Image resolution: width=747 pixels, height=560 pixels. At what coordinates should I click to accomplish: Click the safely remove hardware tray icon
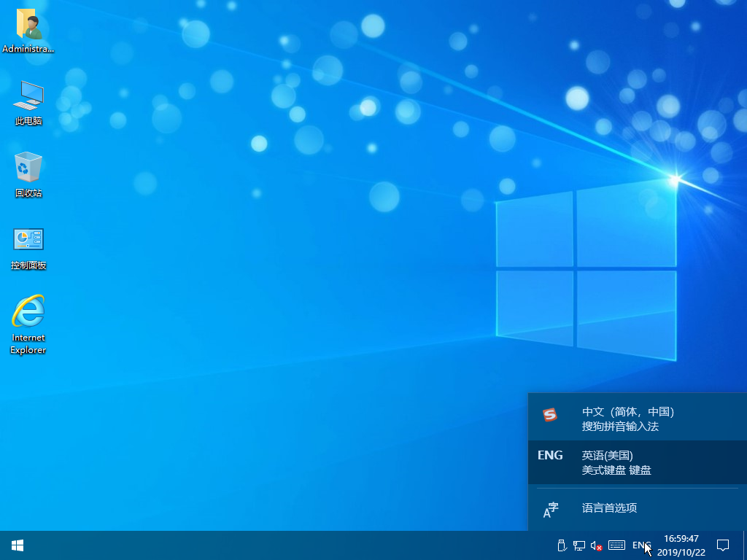coord(562,545)
